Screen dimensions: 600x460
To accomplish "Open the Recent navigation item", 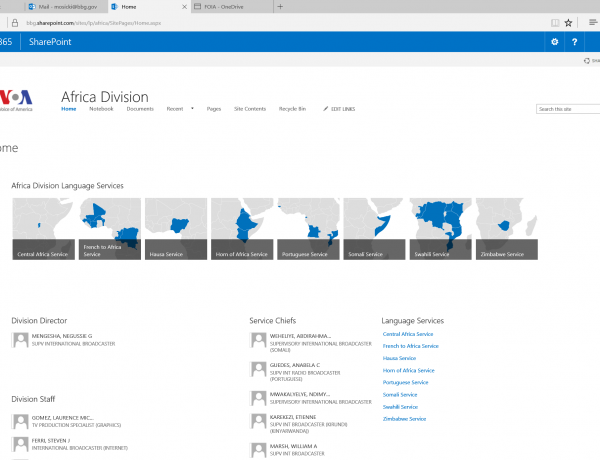I will (175, 109).
